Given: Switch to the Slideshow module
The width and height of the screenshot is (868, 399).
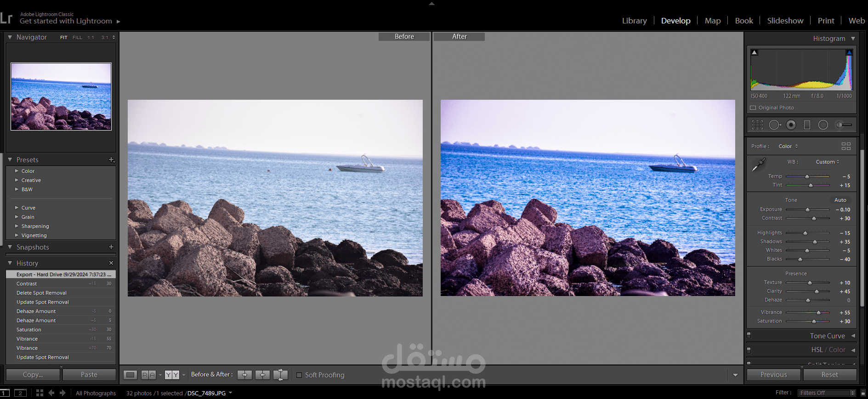Looking at the screenshot, I should click(785, 21).
